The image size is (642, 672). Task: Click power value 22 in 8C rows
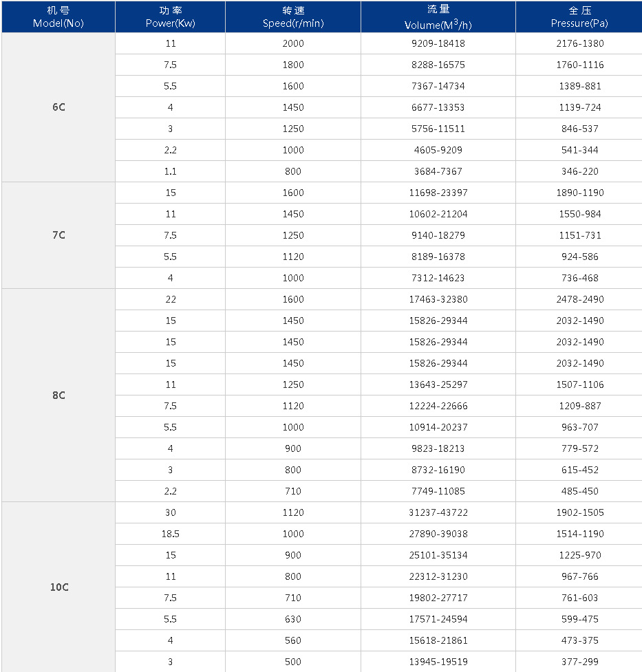tap(170, 299)
